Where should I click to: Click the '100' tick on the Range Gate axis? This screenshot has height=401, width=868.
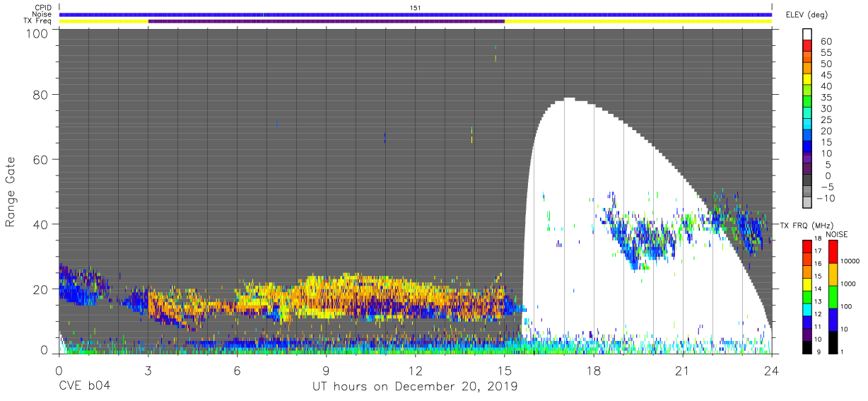pos(38,33)
